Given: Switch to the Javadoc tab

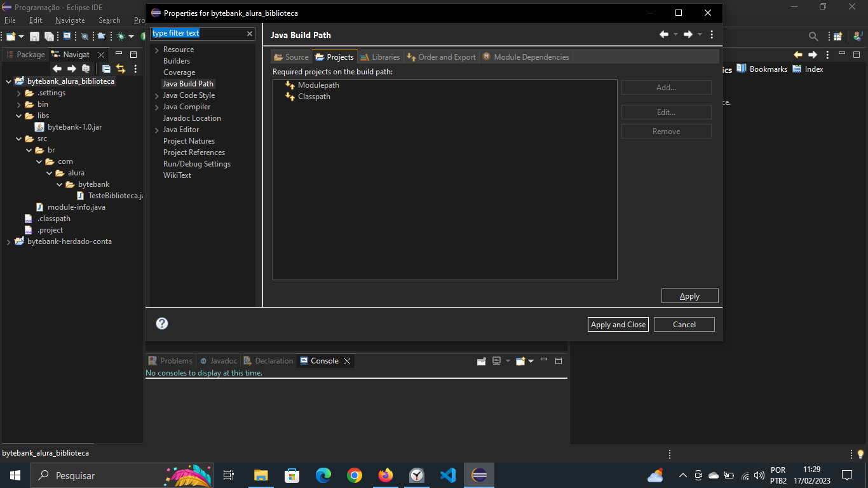Looking at the screenshot, I should [218, 361].
